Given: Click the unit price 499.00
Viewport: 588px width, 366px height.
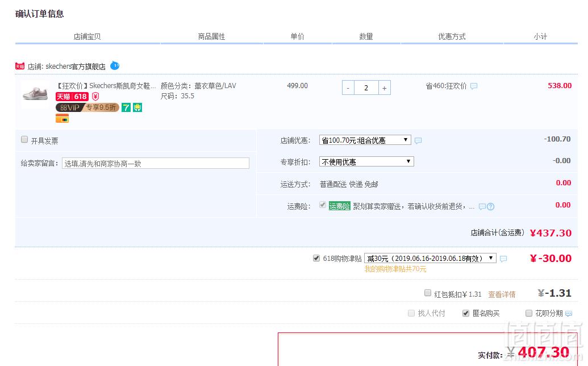Looking at the screenshot, I should click(297, 85).
